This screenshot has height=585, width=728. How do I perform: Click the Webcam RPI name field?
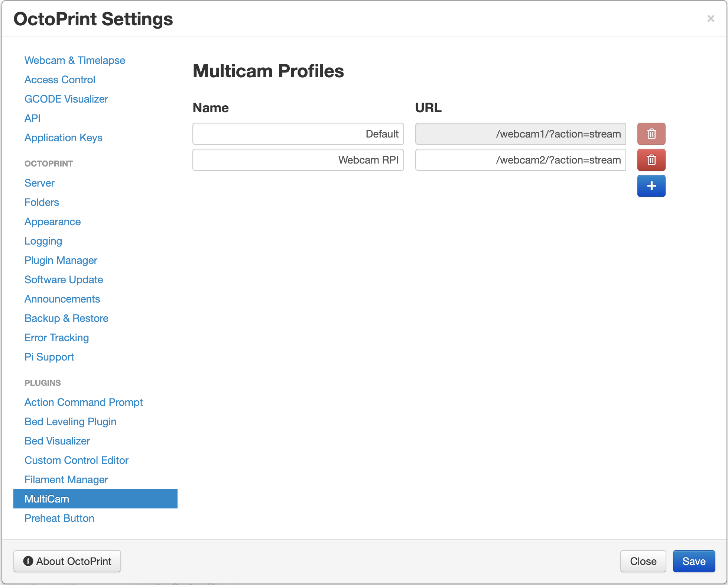pyautogui.click(x=298, y=160)
